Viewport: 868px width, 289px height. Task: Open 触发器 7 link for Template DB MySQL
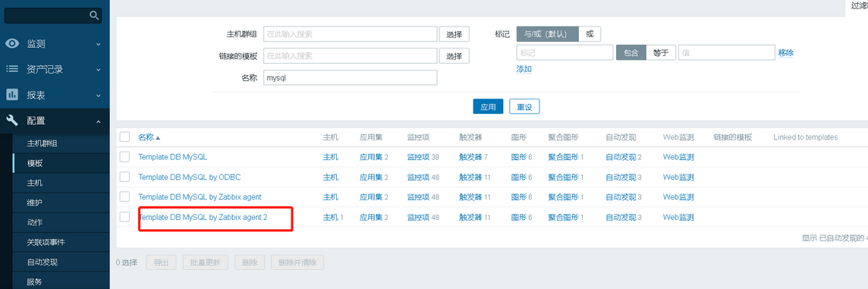pyautogui.click(x=470, y=157)
